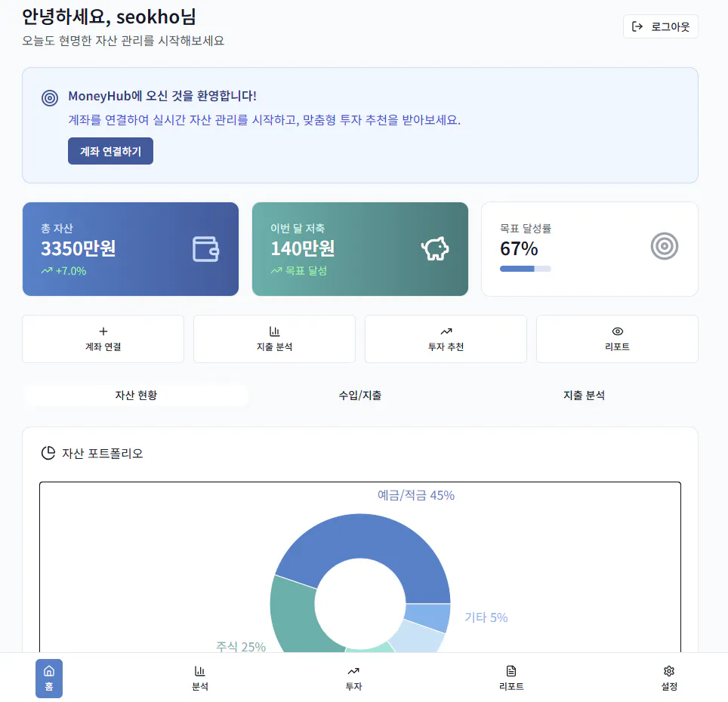Open the 설정 gear icon in bottom navigation
The image size is (728, 702).
point(668,678)
